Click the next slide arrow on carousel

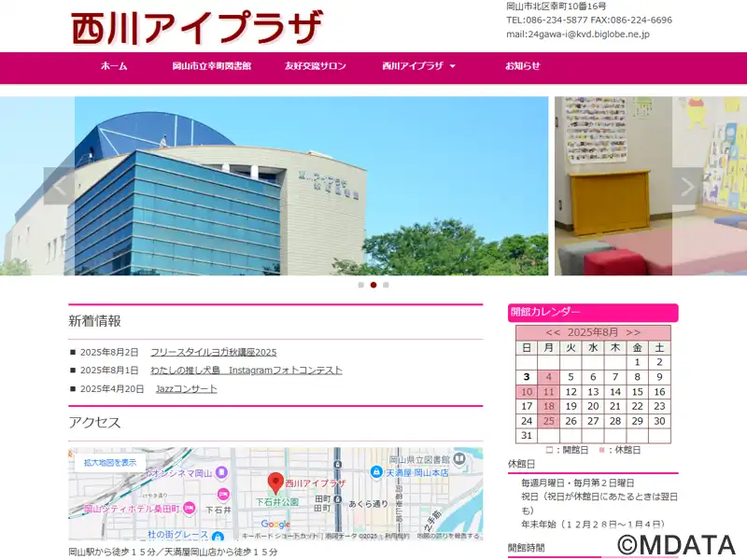(687, 186)
